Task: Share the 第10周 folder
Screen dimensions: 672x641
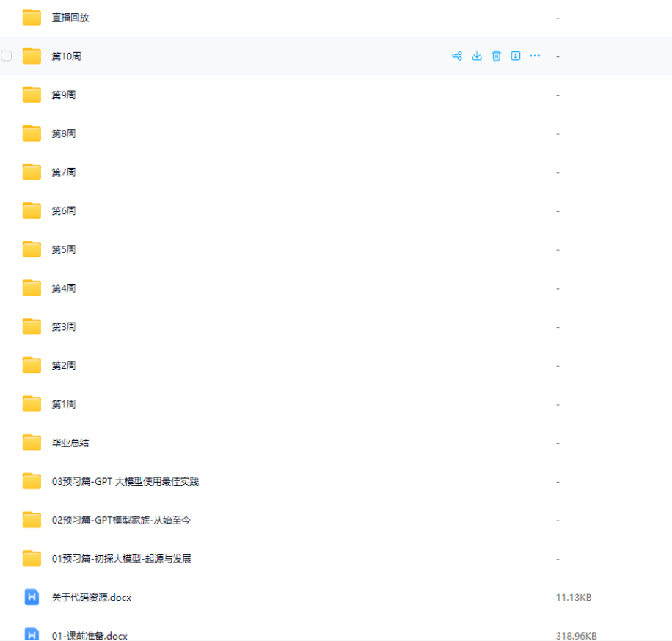Action: 456,55
